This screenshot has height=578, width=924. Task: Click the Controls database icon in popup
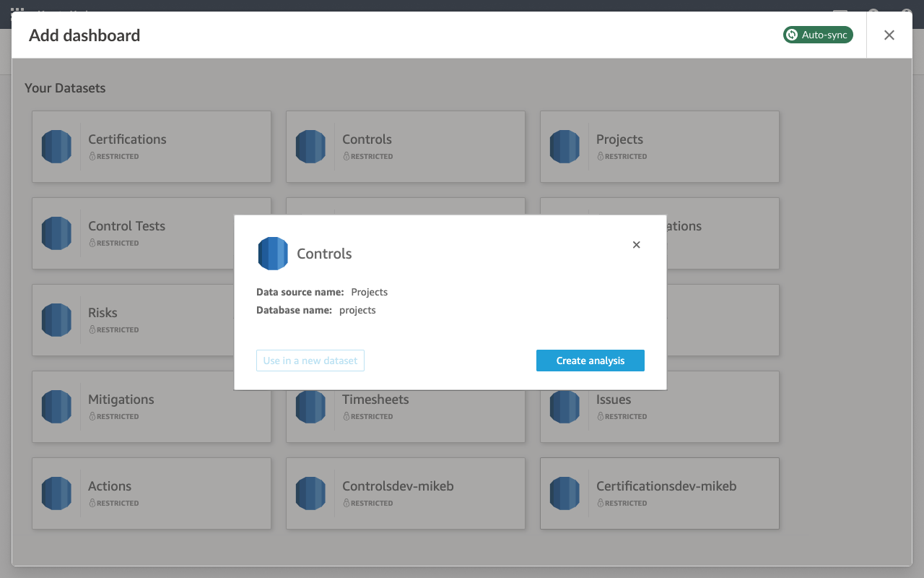[x=273, y=254]
